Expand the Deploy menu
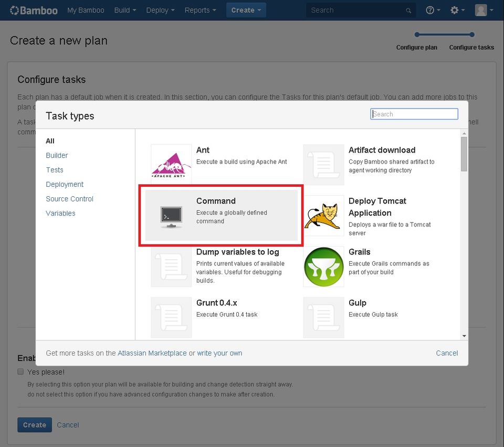The image size is (504, 447). pos(160,10)
